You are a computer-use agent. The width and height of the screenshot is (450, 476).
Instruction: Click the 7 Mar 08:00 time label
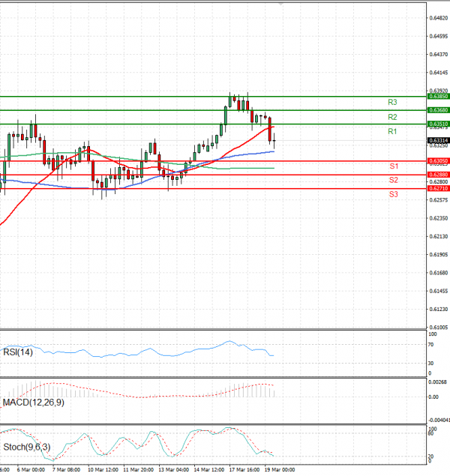pos(66,470)
